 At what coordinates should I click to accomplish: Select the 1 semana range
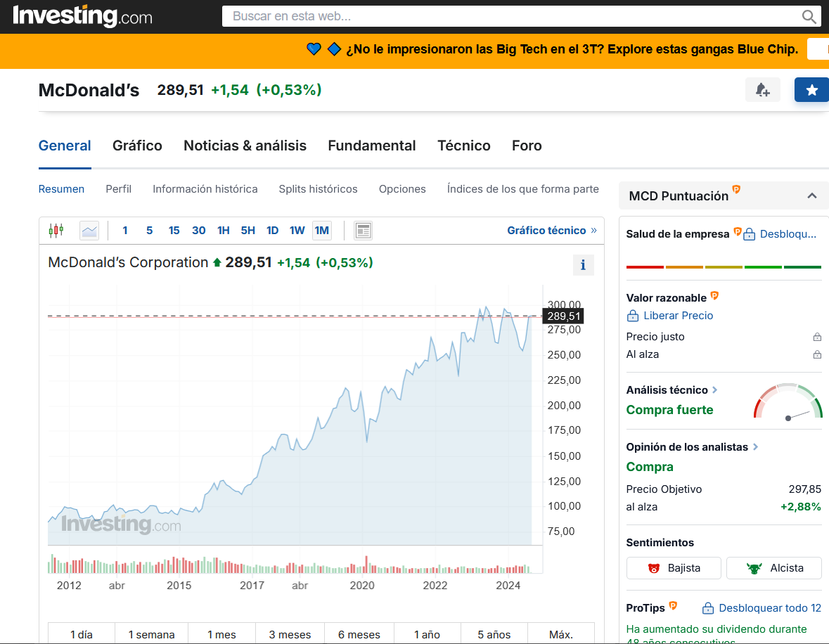tap(152, 634)
